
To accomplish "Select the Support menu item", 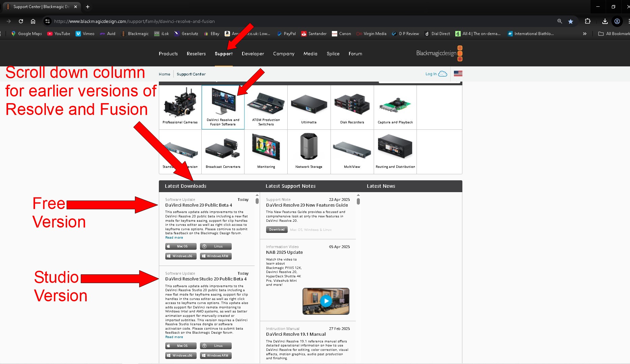I will point(224,54).
